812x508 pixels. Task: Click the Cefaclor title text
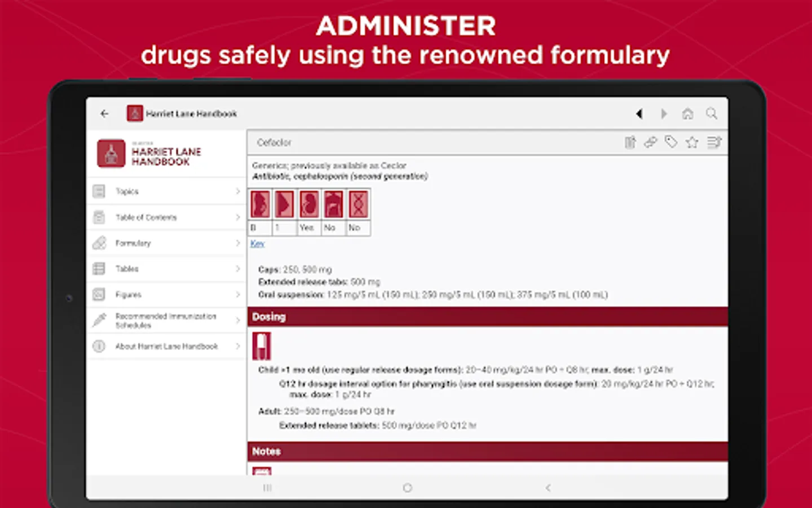274,143
